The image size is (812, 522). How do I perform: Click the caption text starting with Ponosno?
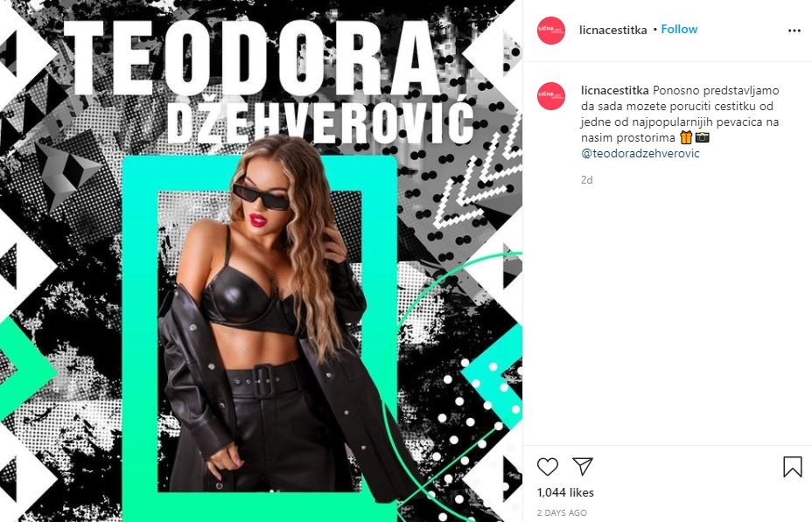(680, 115)
